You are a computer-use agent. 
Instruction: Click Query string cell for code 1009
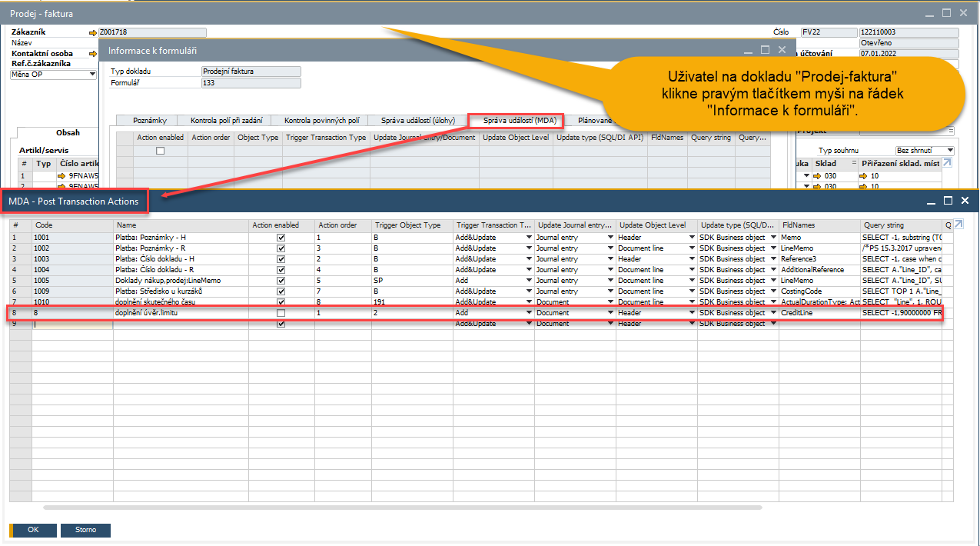[x=902, y=291]
